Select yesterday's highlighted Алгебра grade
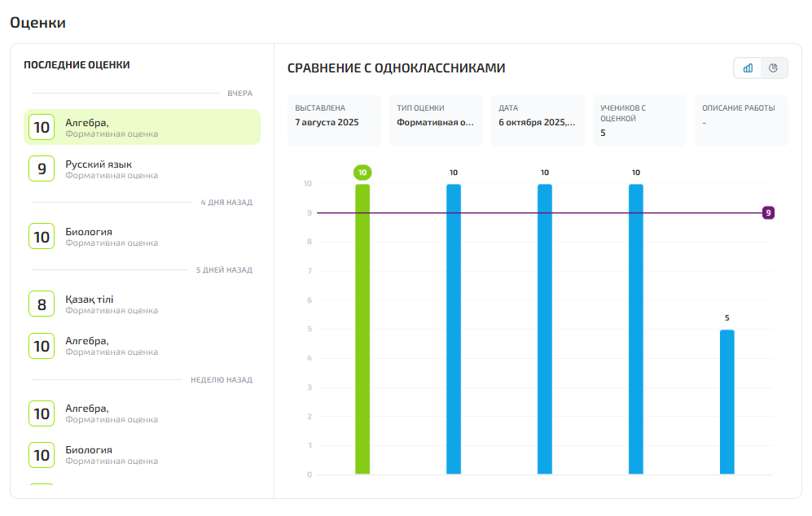Screen dimensions: 812x516 142,128
